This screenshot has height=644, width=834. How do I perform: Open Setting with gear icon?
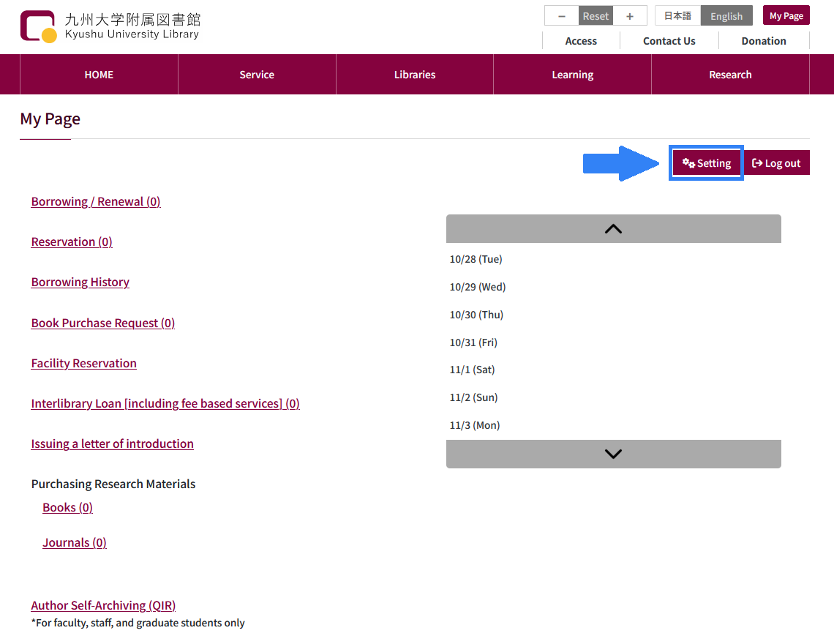(707, 163)
